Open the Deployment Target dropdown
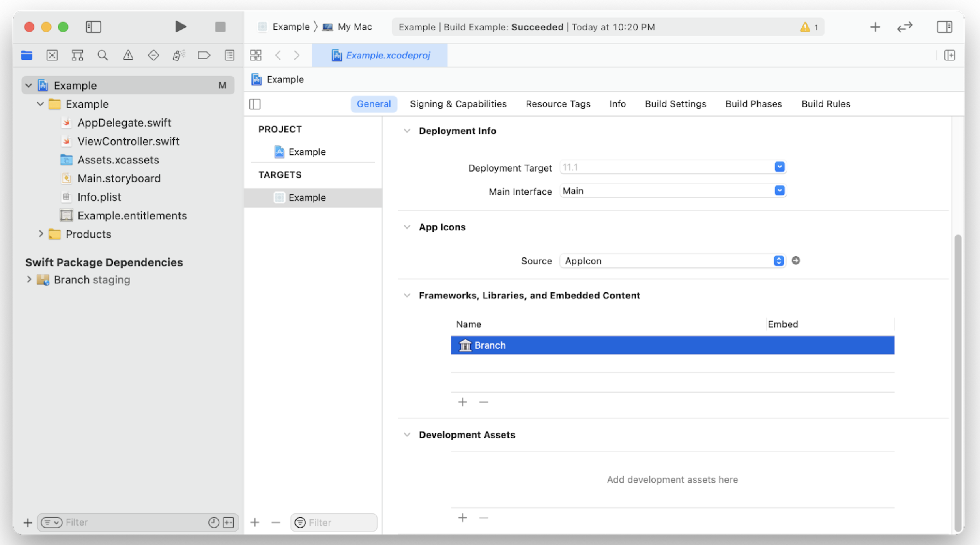This screenshot has height=545, width=980. pos(779,167)
